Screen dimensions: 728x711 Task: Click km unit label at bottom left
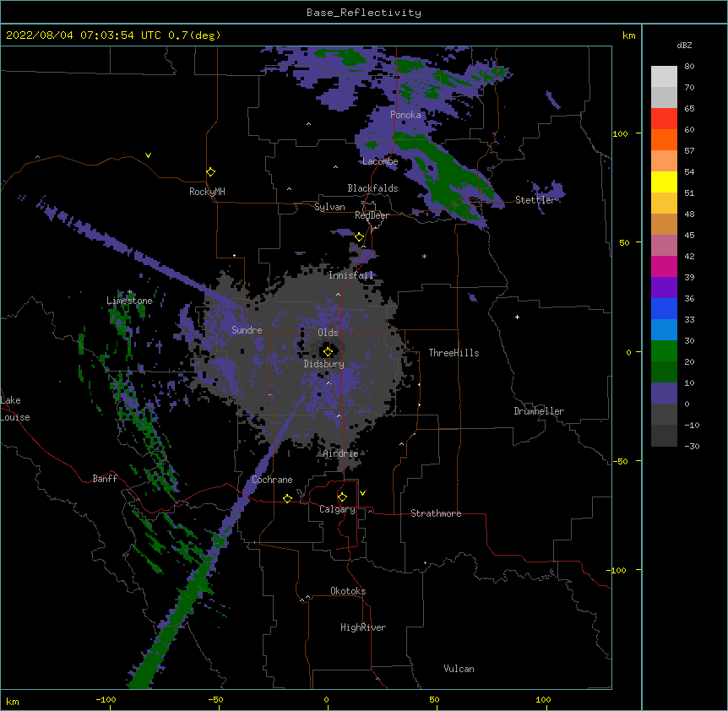pyautogui.click(x=13, y=702)
